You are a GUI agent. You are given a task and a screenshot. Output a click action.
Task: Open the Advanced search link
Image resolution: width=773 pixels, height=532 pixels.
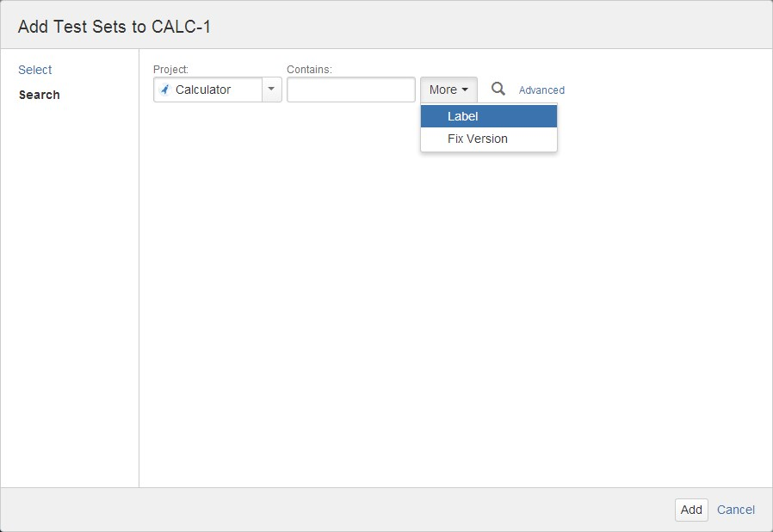point(541,90)
